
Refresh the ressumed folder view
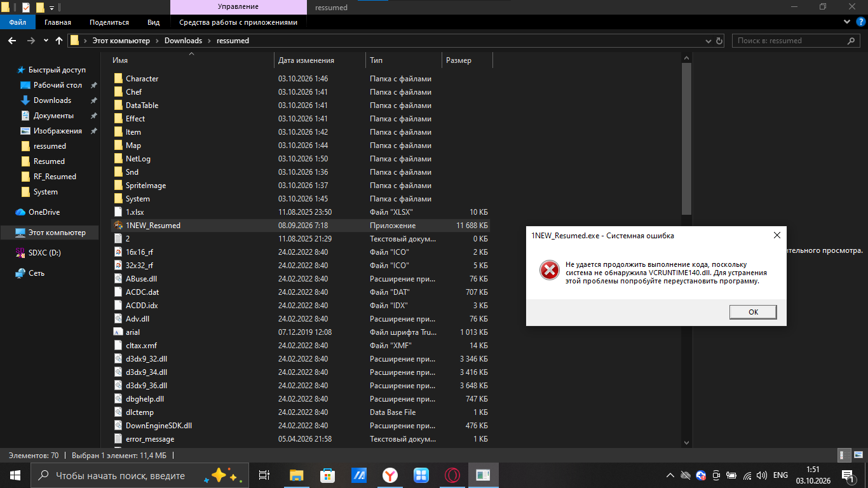719,41
